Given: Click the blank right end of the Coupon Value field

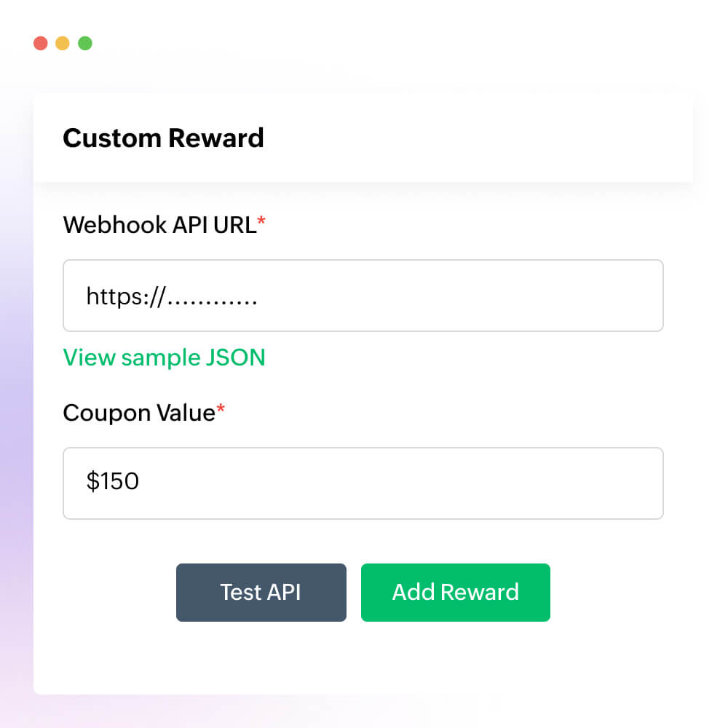Looking at the screenshot, I should 582,483.
